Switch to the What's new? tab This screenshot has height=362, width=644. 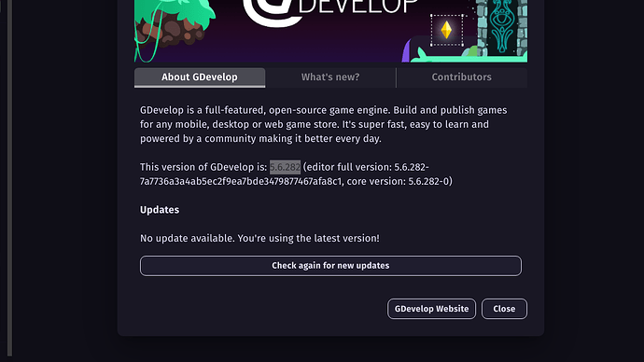[330, 77]
